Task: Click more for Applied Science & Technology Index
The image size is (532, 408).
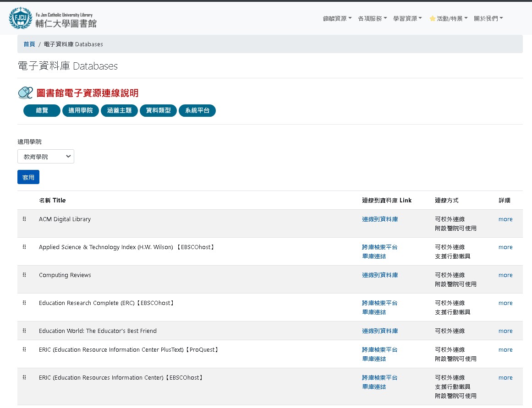Action: pos(505,247)
